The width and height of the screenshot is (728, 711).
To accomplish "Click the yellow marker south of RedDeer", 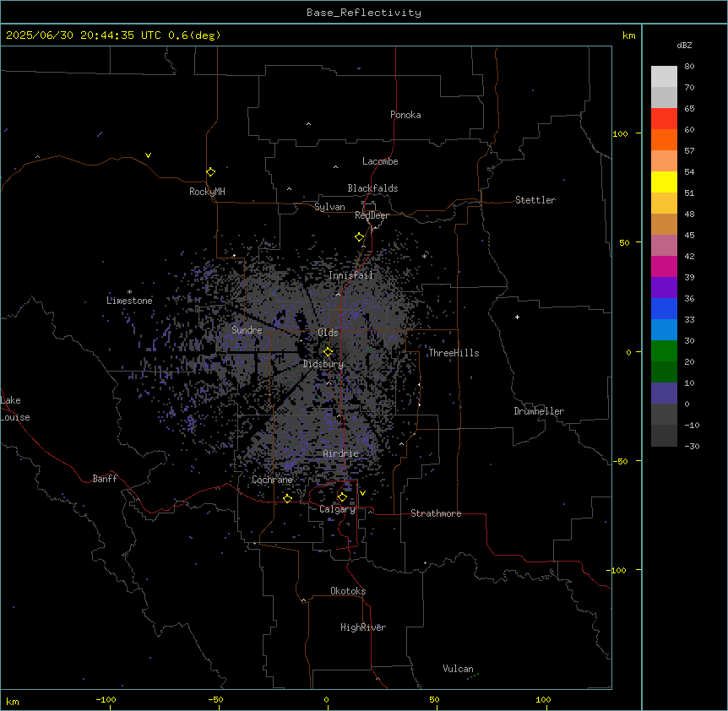I will [359, 237].
